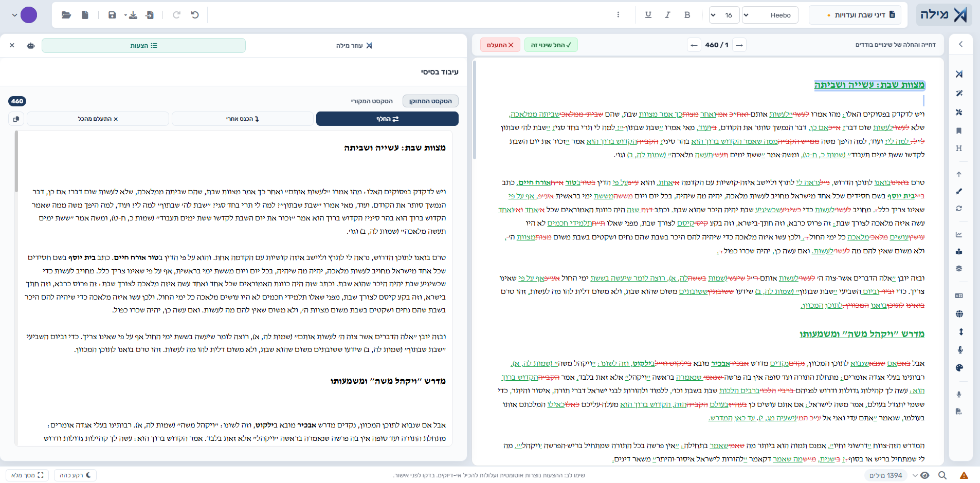Screen dimensions: 980x483
Task: Save document with floppy disk icon
Action: 112,15
